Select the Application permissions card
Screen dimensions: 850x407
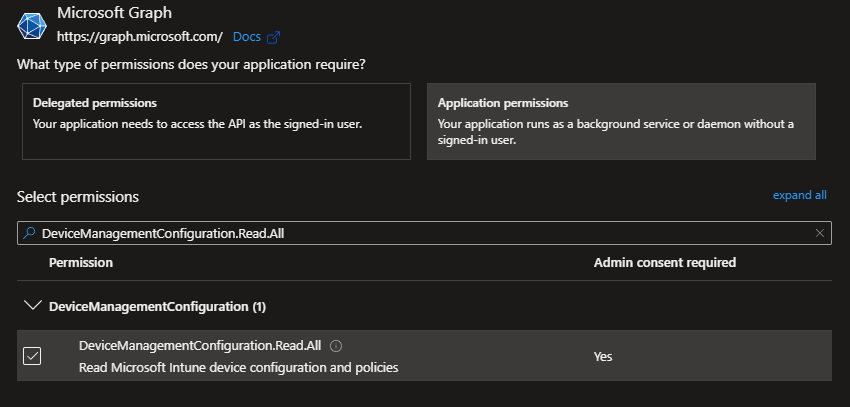click(x=621, y=120)
